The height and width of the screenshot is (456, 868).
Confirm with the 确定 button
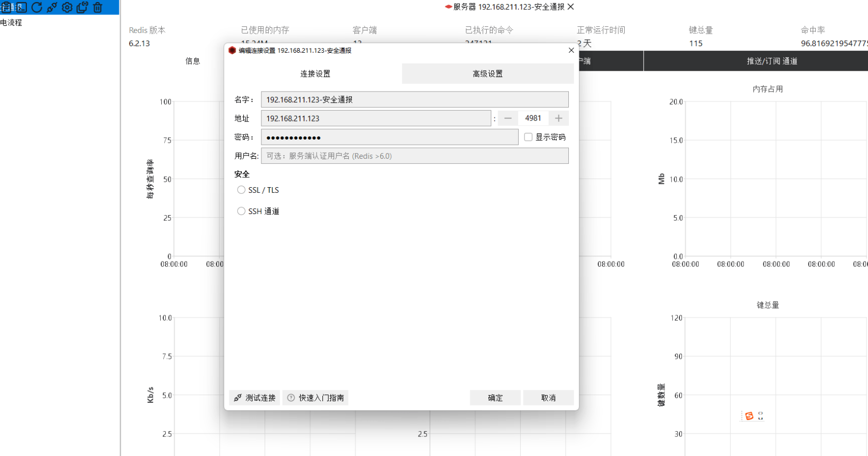[x=495, y=398]
